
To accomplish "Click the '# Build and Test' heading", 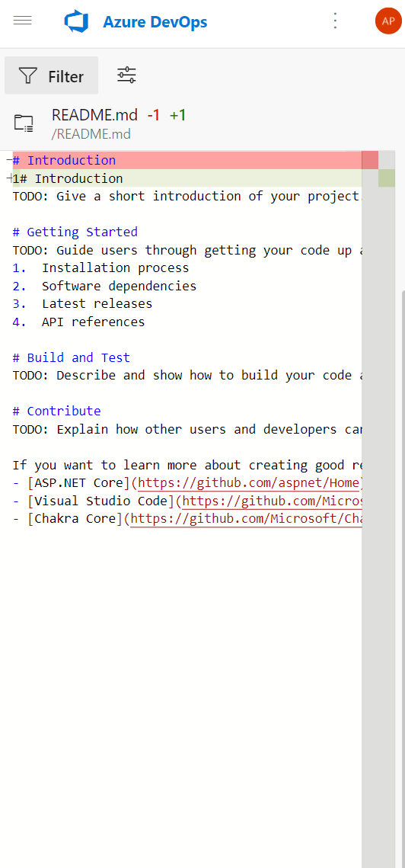I will click(x=72, y=357).
